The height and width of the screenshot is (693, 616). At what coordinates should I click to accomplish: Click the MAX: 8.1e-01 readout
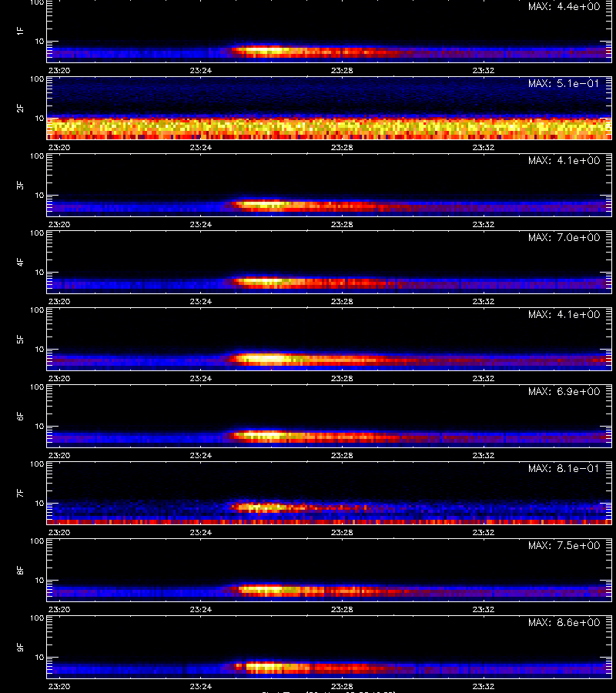point(564,468)
